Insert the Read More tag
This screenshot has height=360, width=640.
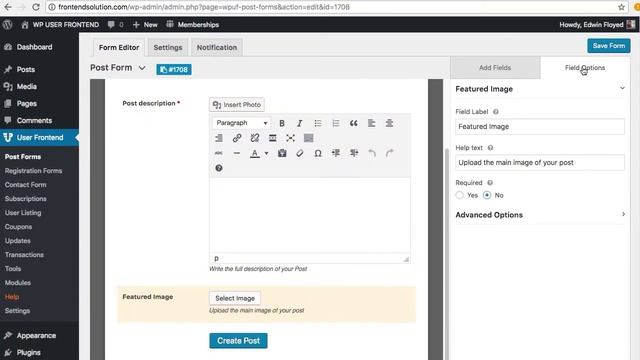click(x=273, y=138)
